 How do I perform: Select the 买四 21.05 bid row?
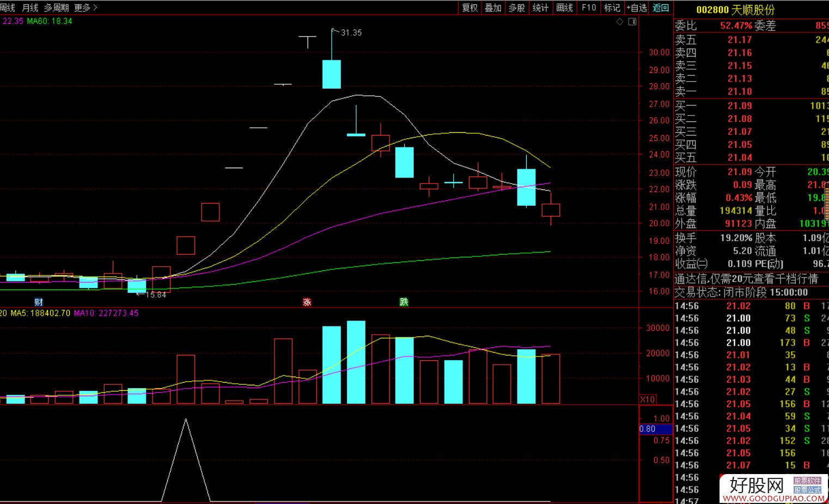[751, 145]
